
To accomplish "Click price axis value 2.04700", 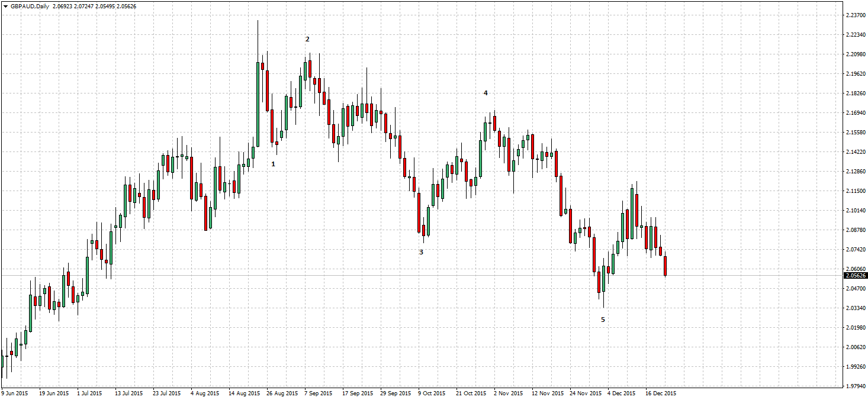I will [x=855, y=289].
